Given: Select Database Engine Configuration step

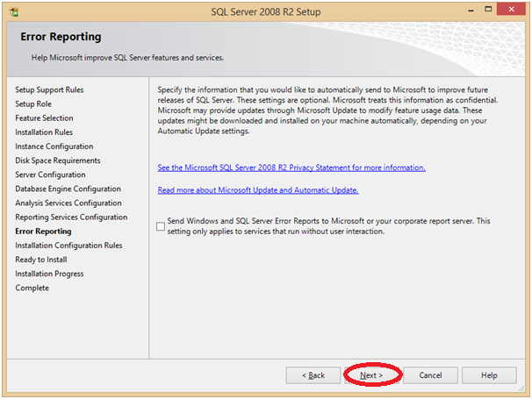Looking at the screenshot, I should pos(68,189).
